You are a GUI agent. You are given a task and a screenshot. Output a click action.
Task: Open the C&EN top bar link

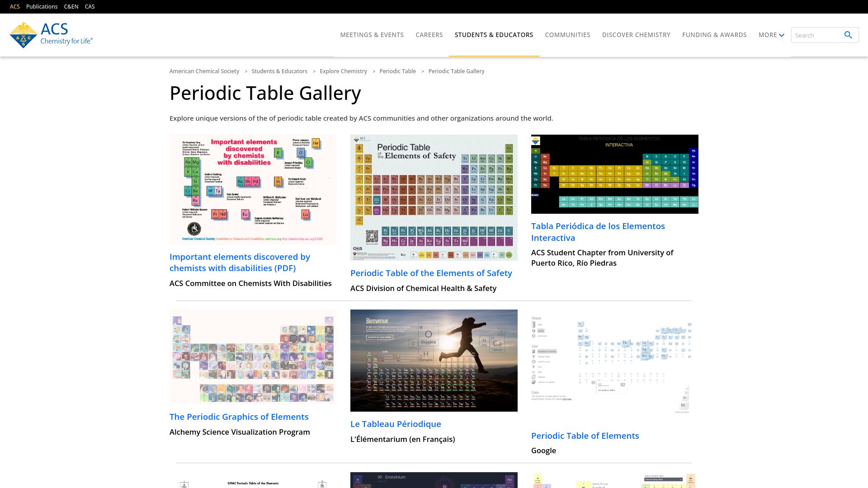pyautogui.click(x=71, y=7)
